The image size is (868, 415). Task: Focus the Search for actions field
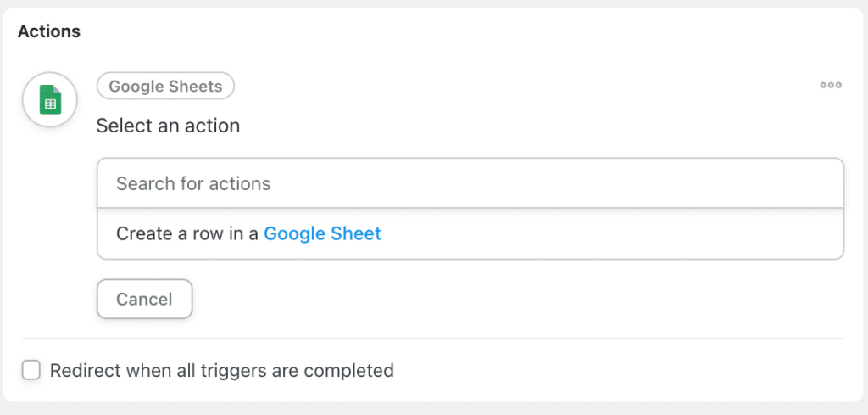tap(470, 183)
